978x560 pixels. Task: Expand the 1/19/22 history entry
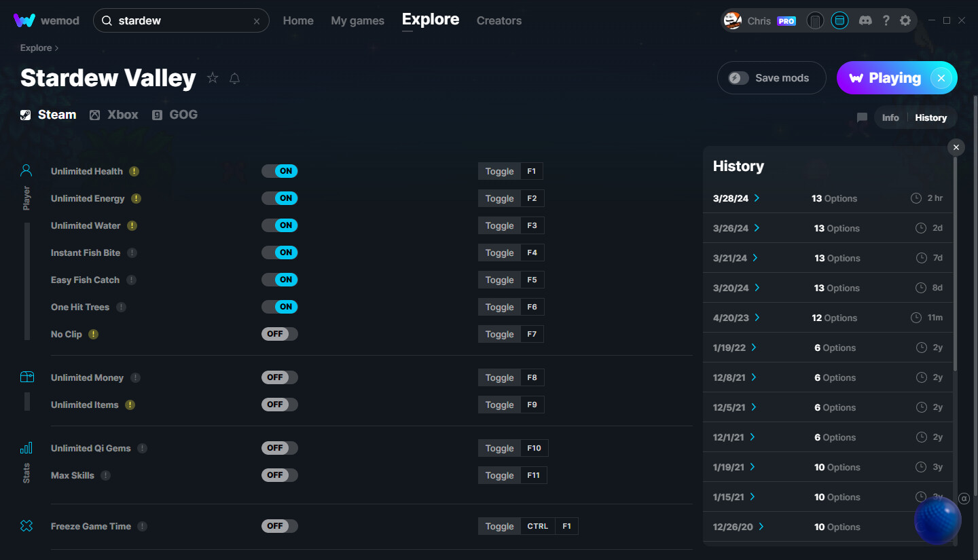pyautogui.click(x=754, y=348)
